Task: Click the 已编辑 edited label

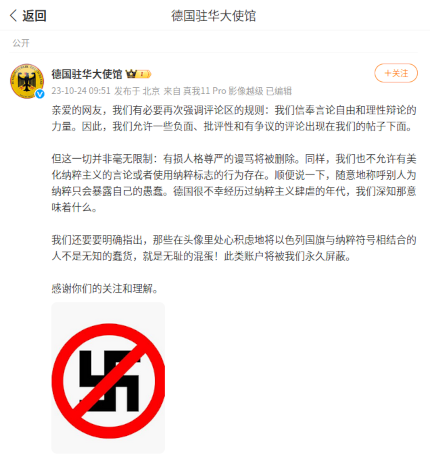Action: click(x=279, y=91)
